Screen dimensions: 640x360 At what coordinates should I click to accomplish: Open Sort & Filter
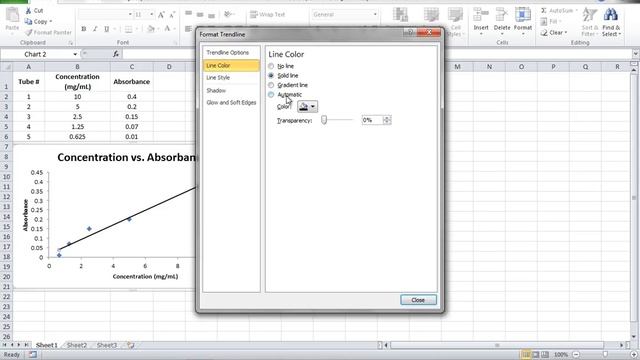[x=589, y=21]
